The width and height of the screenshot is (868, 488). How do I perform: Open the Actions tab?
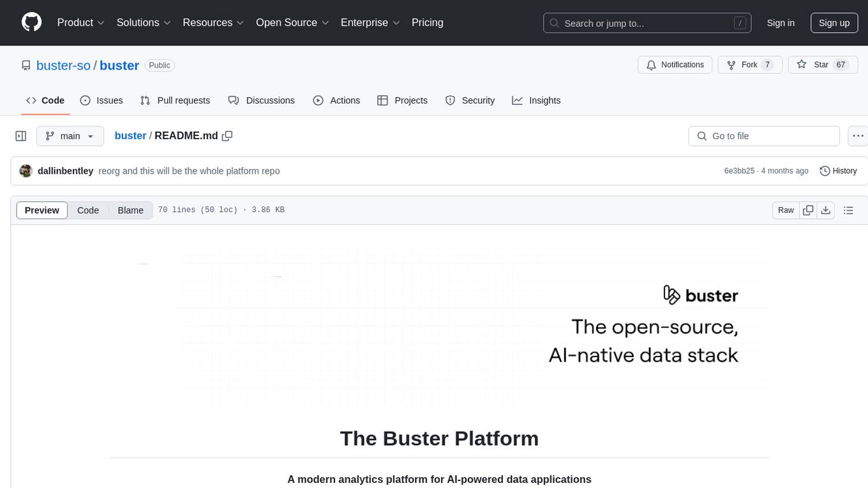point(336,100)
